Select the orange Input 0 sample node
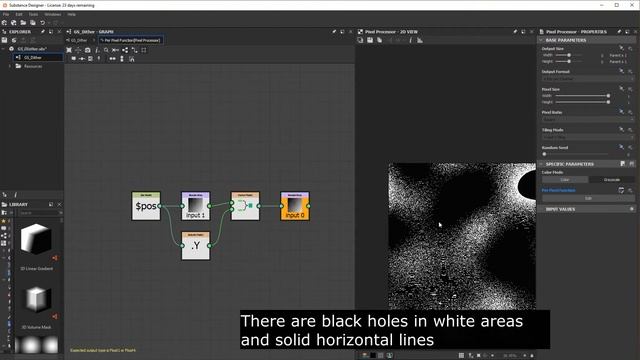Viewport: 640px width, 360px height. click(x=295, y=206)
